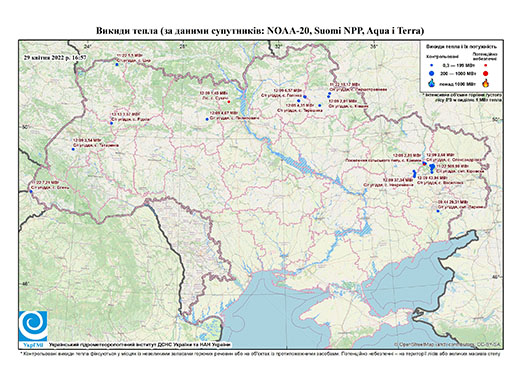Click the 'Потенційно небезпечні' legend column header
The width and height of the screenshot is (520, 368).
coord(485,56)
